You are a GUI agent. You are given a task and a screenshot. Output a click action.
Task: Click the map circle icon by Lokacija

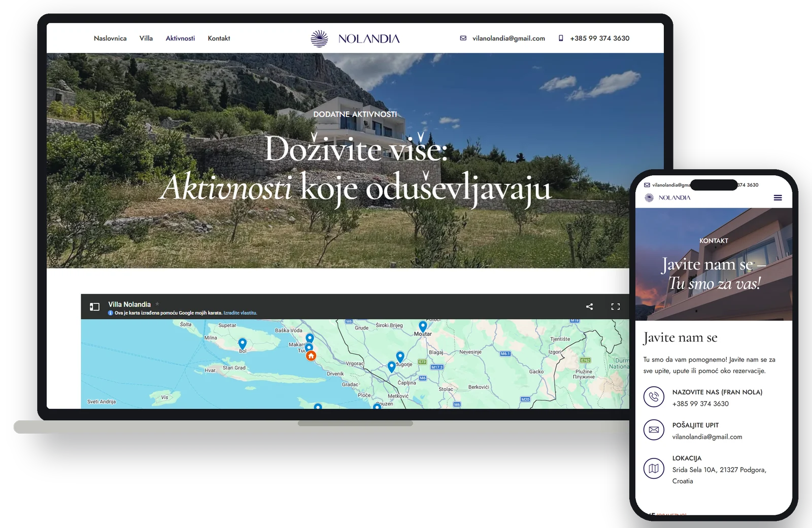654,468
